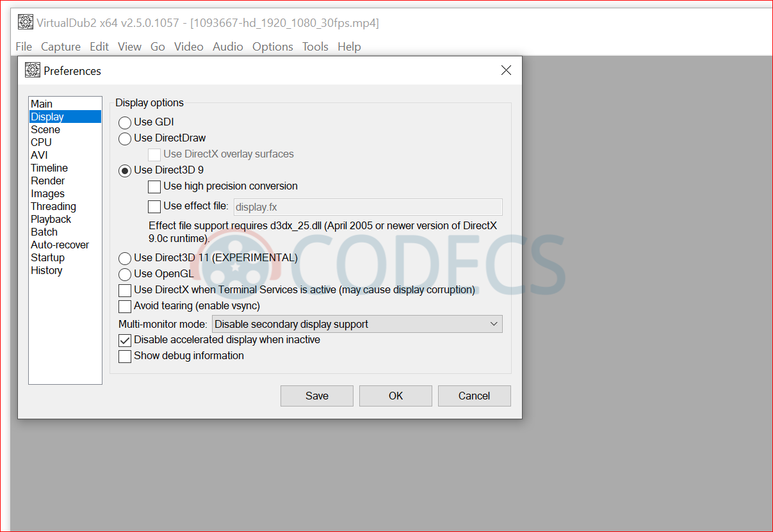Select the Use GDI radio button
Image resolution: width=773 pixels, height=532 pixels.
click(125, 122)
